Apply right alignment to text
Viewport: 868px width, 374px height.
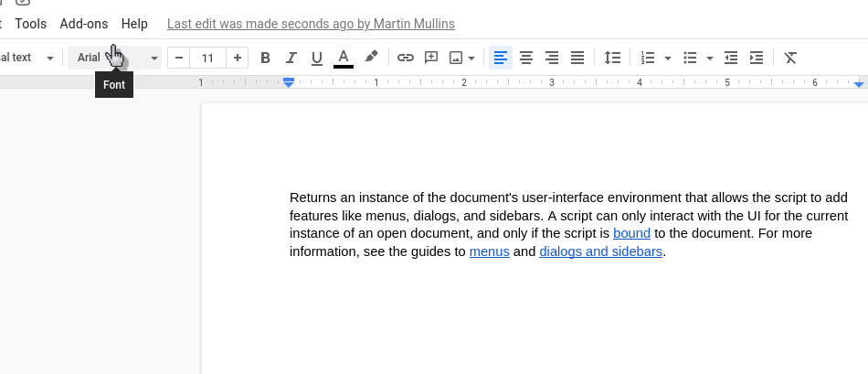[552, 58]
